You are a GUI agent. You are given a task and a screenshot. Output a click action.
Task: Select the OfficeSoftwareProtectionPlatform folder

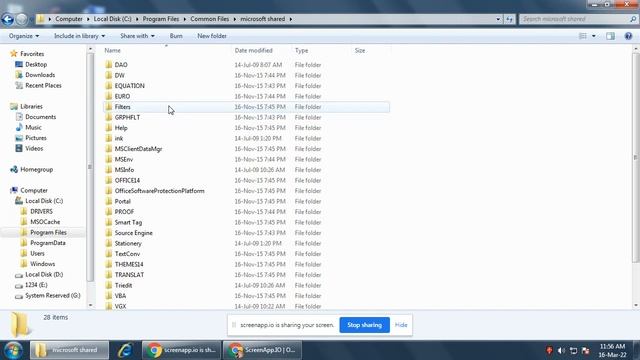(x=159, y=191)
